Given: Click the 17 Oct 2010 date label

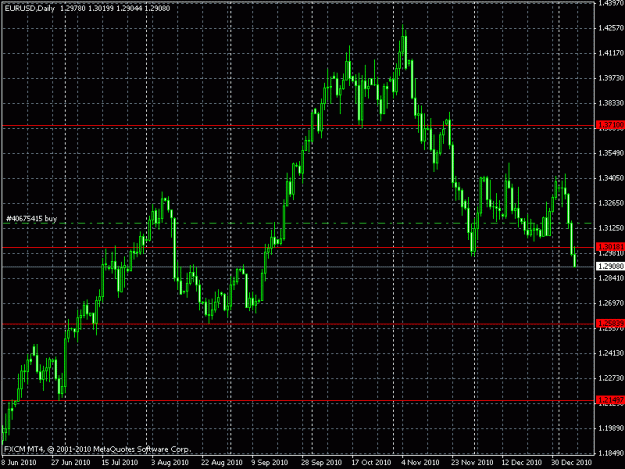Looking at the screenshot, I should (371, 463).
